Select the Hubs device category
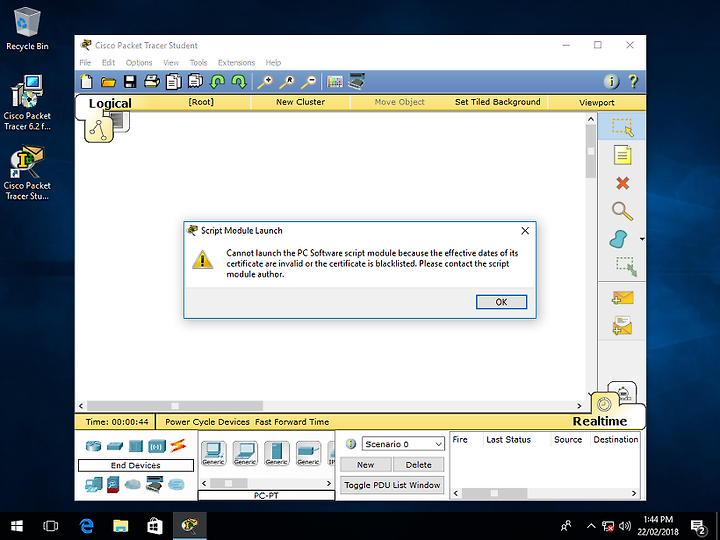 click(x=136, y=446)
